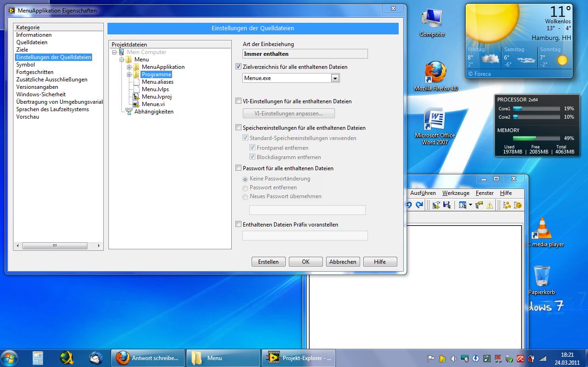The width and height of the screenshot is (588, 367).
Task: Click Kategorie list horizontal scrollbar thumb
Action: point(54,246)
